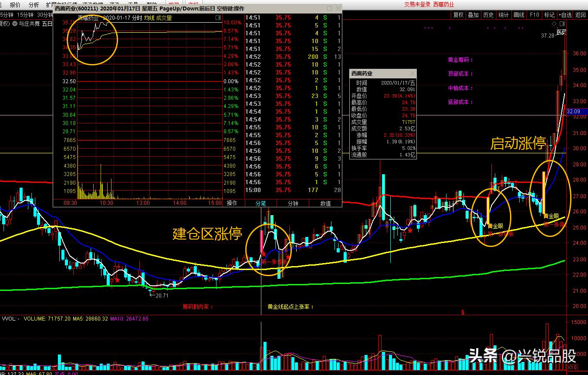Click the 37.28 high price marker
Screen dimensions: 588x375
coord(547,35)
